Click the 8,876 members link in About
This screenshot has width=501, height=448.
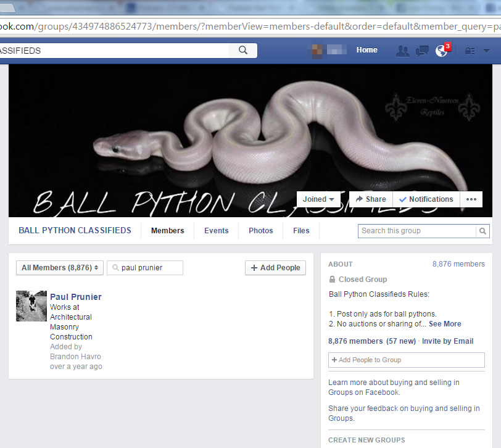tap(458, 264)
